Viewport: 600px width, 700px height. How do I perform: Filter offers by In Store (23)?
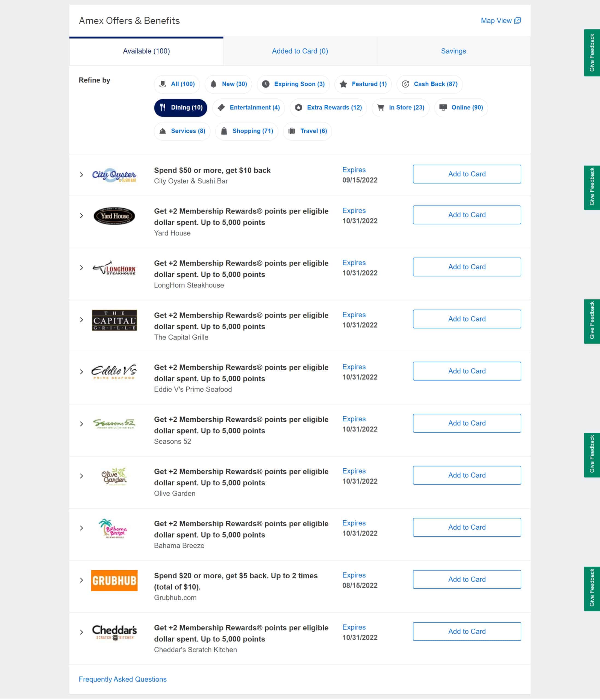(x=401, y=108)
